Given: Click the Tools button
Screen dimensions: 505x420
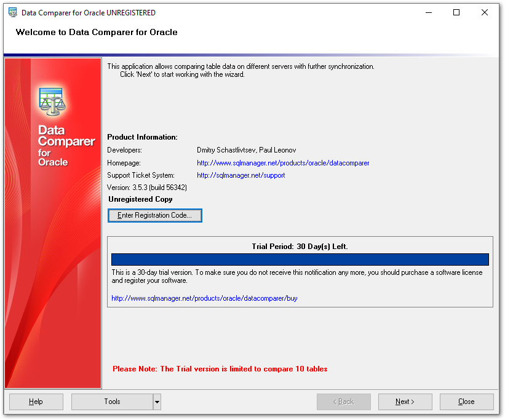Looking at the screenshot, I should click(112, 402).
